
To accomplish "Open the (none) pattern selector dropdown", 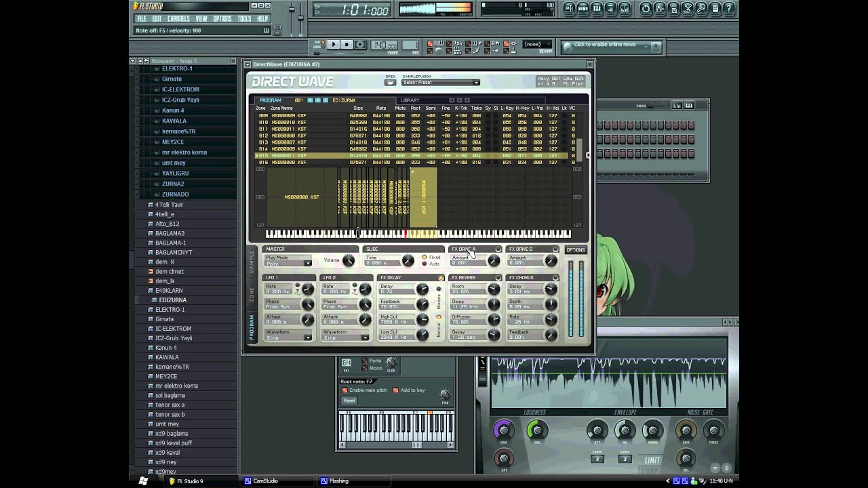I will click(537, 44).
